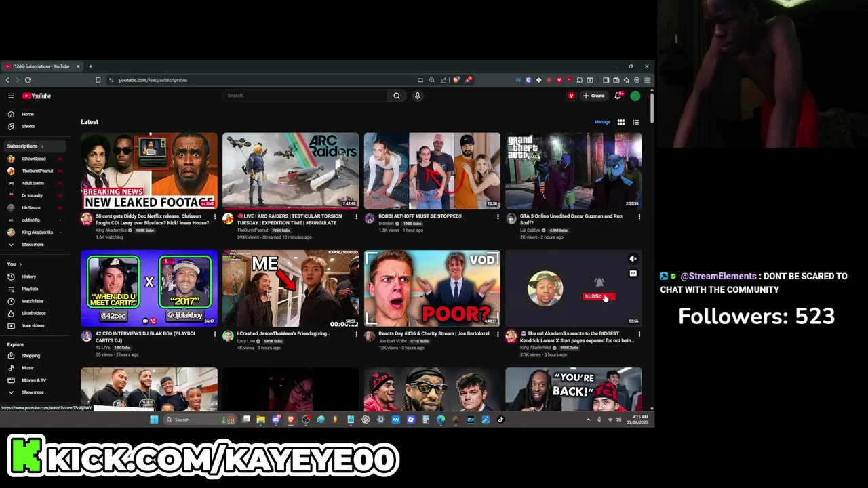Open Discord from the Windows taskbar
This screenshot has width=868, height=488.
(x=276, y=420)
